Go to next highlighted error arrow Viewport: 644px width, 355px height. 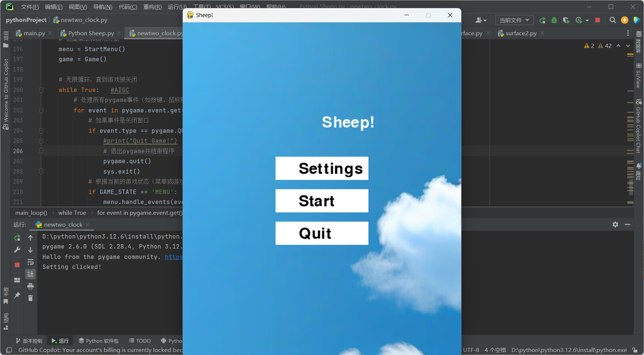tap(628, 46)
